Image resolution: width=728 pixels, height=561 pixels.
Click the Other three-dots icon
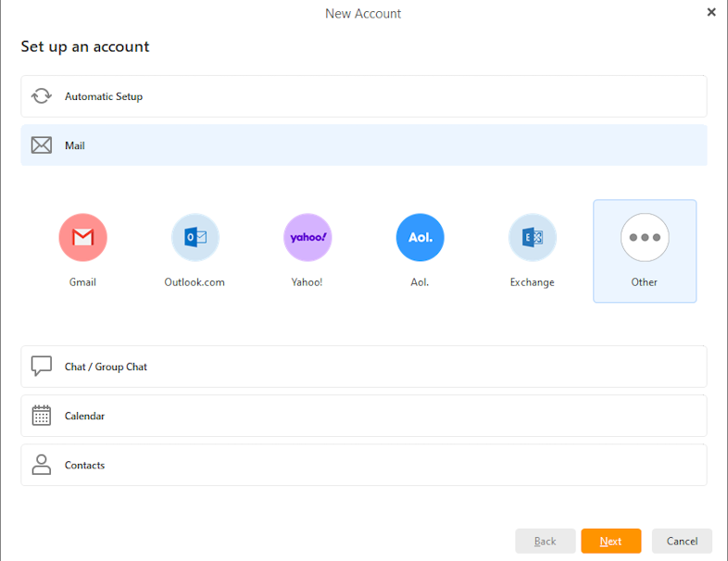[645, 237]
